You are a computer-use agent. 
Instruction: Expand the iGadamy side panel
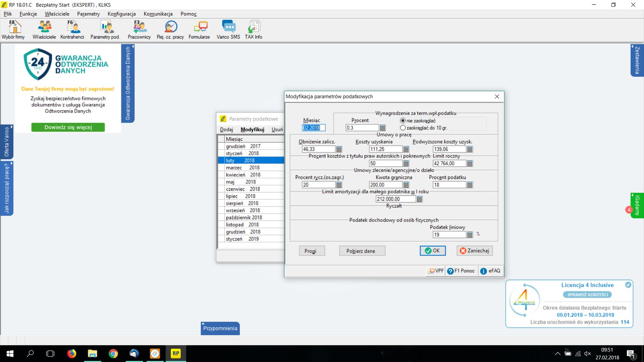point(637,205)
